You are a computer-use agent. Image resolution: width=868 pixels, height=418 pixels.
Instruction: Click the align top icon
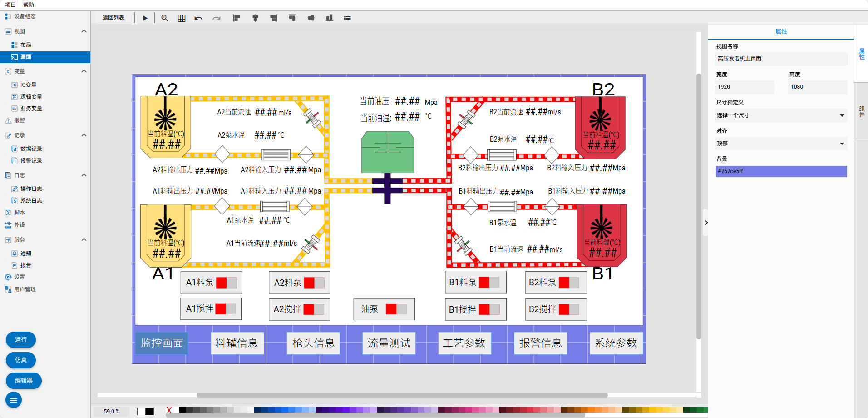pos(292,18)
